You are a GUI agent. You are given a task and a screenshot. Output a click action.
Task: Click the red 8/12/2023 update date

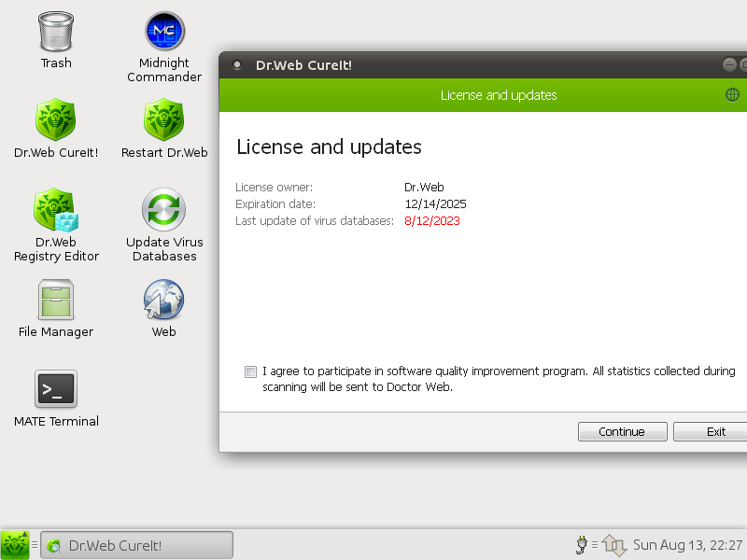point(432,221)
